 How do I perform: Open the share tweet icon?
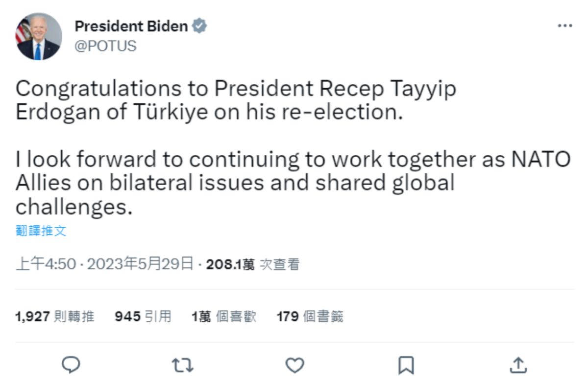[518, 364]
